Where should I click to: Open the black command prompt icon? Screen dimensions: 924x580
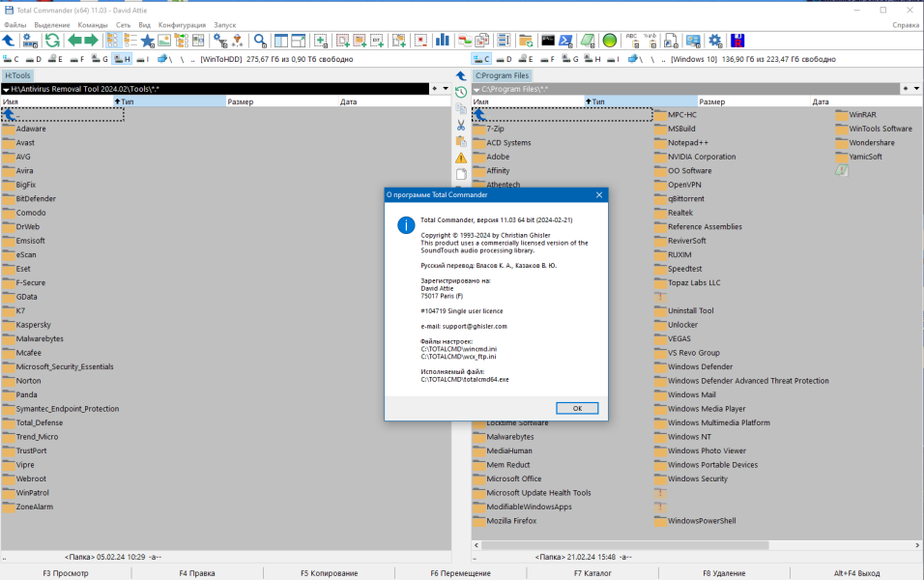point(548,40)
